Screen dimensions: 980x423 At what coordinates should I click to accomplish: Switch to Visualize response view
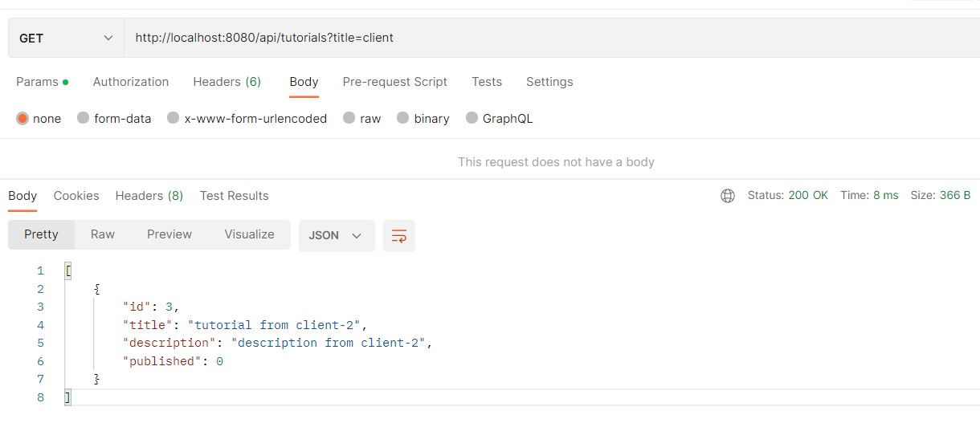pos(249,234)
